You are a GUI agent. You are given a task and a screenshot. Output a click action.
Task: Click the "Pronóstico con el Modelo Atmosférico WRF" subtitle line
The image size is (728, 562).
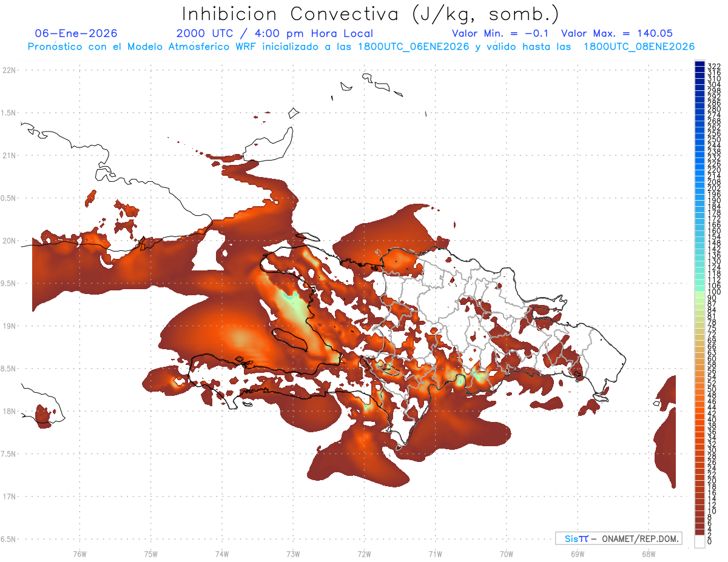click(361, 47)
